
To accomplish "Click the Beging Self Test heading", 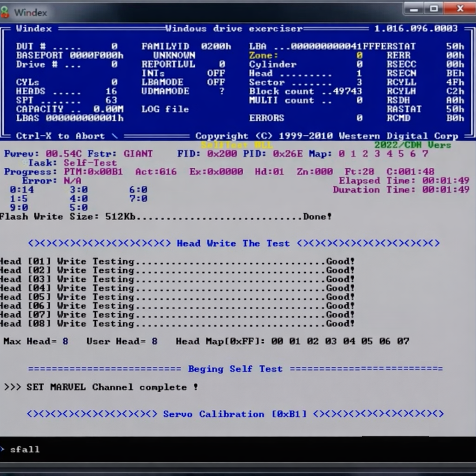I will 235,369.
